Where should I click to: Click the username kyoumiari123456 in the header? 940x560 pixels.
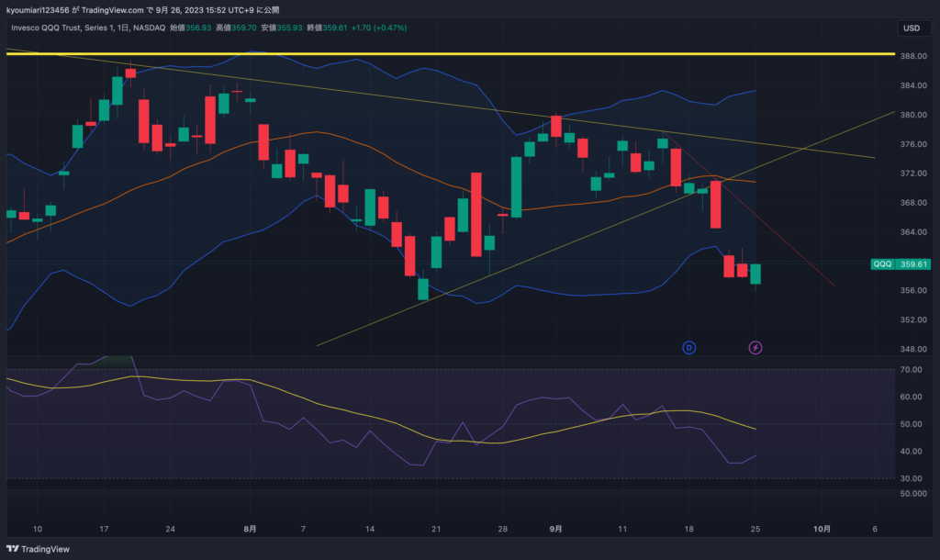click(37, 9)
